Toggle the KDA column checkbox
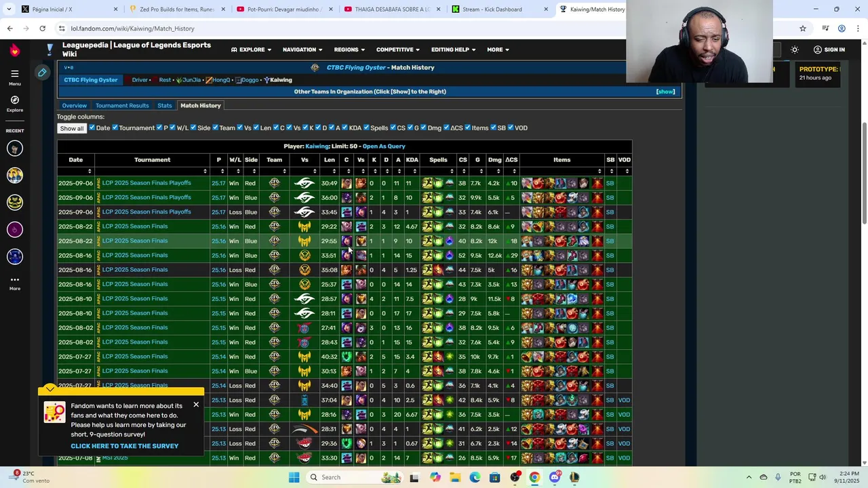 tap(345, 127)
